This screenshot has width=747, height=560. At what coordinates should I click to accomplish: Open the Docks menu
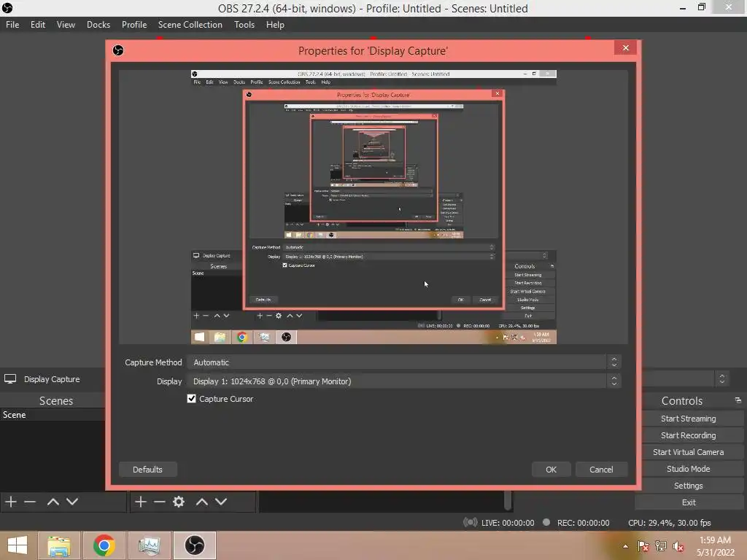pyautogui.click(x=98, y=25)
